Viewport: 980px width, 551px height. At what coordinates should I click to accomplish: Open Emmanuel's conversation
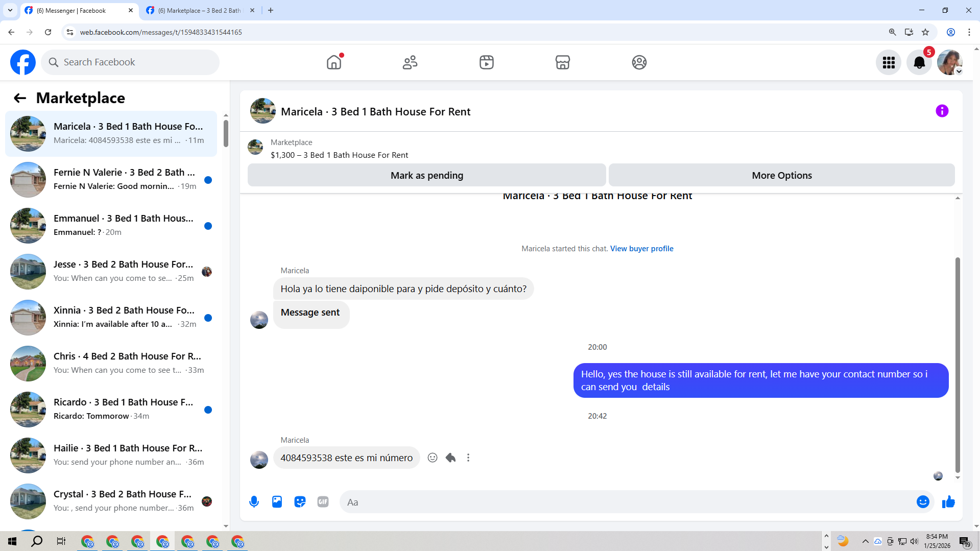(111, 226)
